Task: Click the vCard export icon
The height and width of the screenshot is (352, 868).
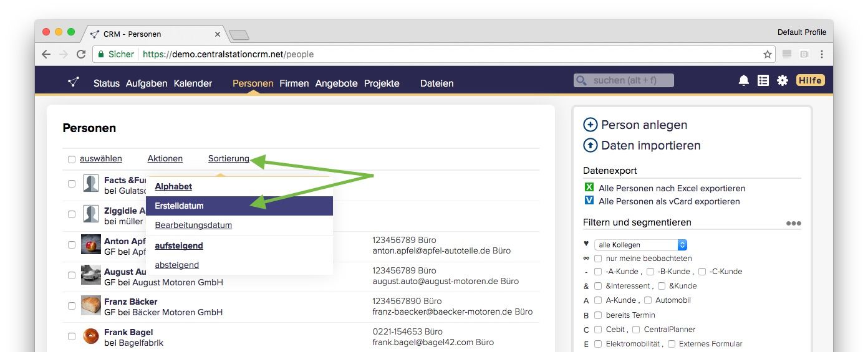Action: click(x=589, y=201)
